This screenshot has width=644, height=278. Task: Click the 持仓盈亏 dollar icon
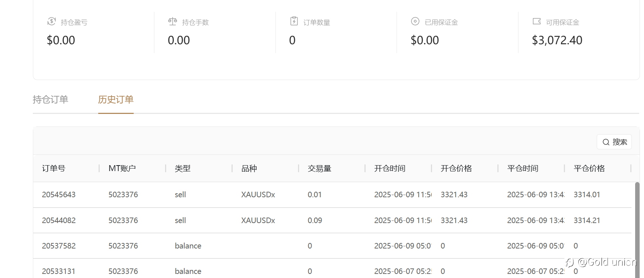[x=51, y=21]
